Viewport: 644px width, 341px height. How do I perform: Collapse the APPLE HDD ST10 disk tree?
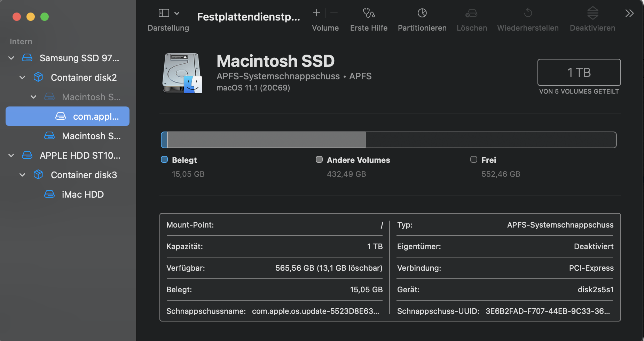(11, 156)
